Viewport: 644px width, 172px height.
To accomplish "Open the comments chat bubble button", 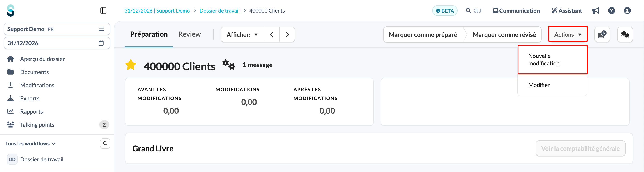I will click(x=625, y=34).
